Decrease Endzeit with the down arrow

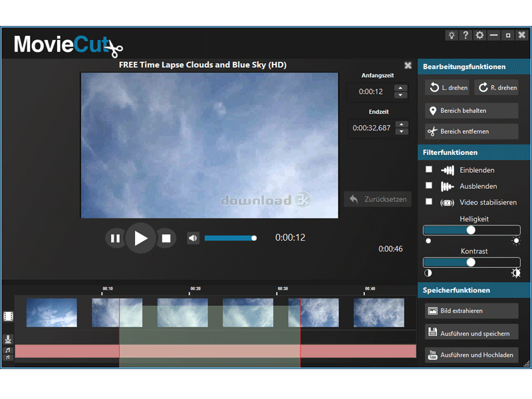coord(400,132)
